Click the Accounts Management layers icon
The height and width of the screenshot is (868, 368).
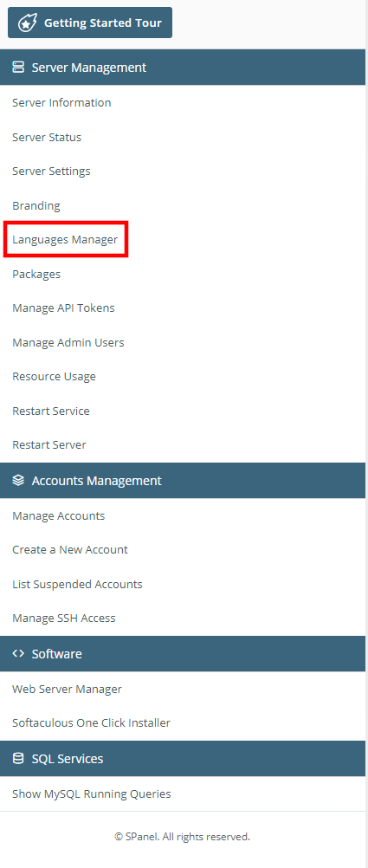pos(18,481)
